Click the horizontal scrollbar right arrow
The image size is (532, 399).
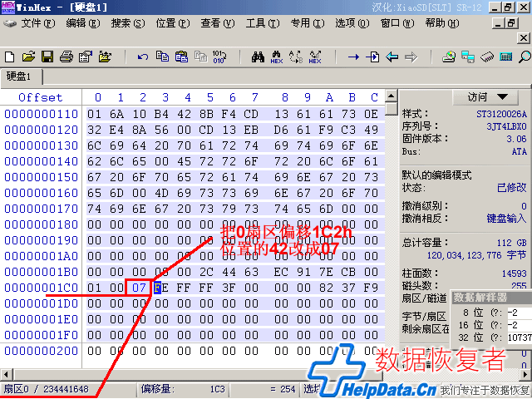coord(526,375)
